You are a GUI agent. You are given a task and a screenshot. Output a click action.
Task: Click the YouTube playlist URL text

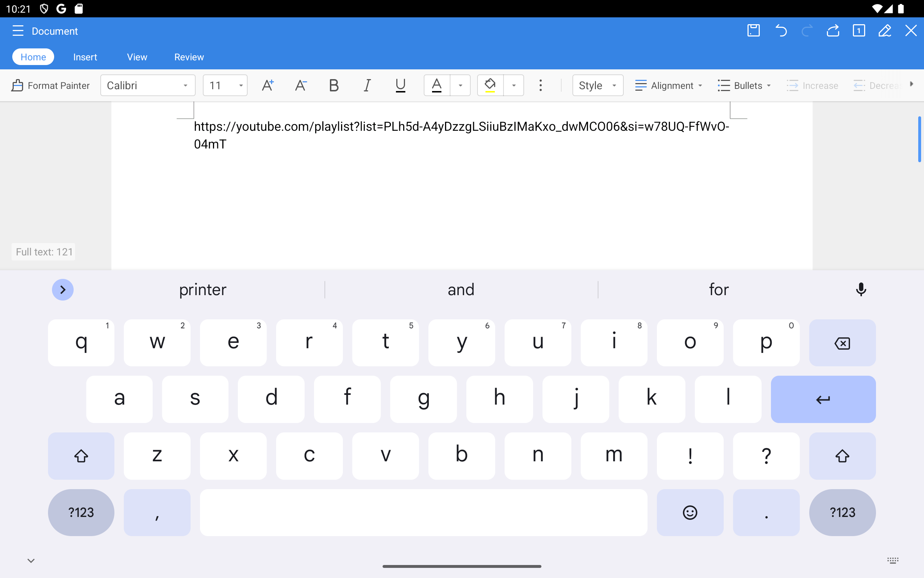coord(461,135)
